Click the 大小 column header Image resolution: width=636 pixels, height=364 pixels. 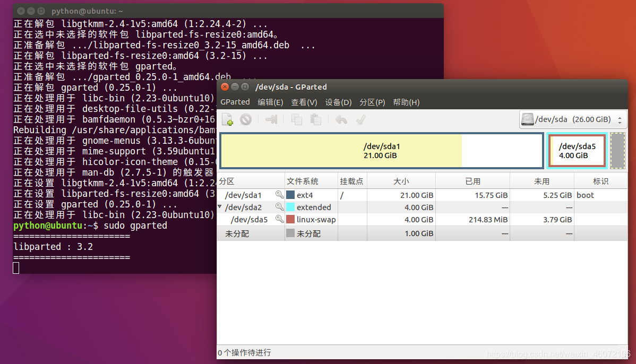pyautogui.click(x=401, y=181)
